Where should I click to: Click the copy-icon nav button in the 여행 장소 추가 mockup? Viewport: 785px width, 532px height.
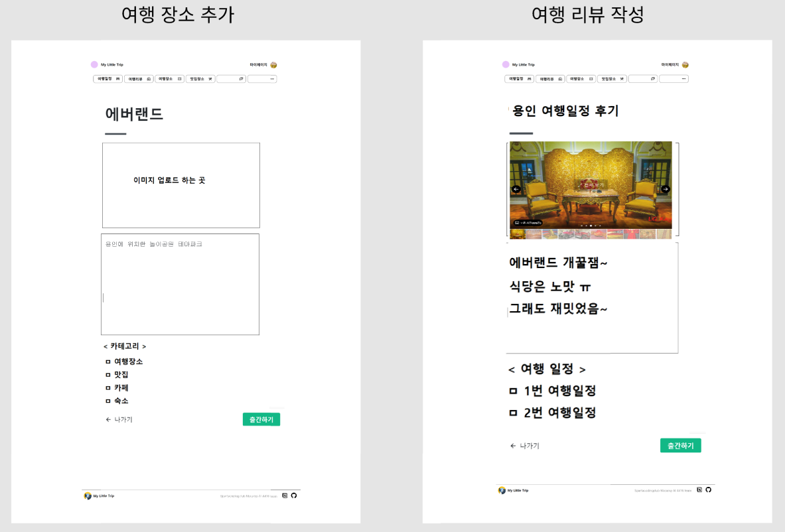pos(232,79)
